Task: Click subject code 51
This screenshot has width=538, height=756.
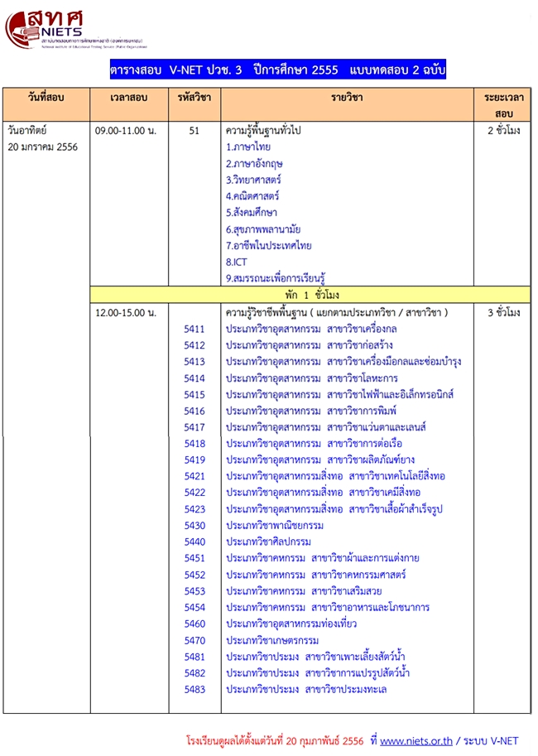Action: tap(195, 131)
